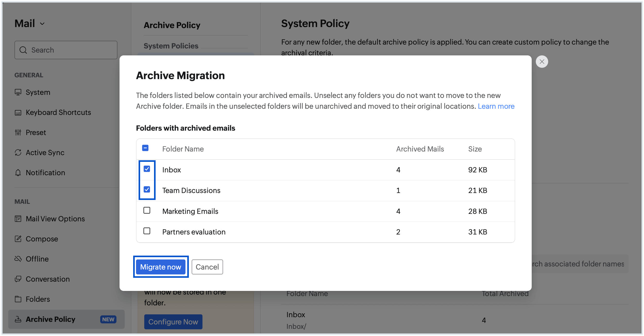Click the Preset sliders icon

point(18,132)
